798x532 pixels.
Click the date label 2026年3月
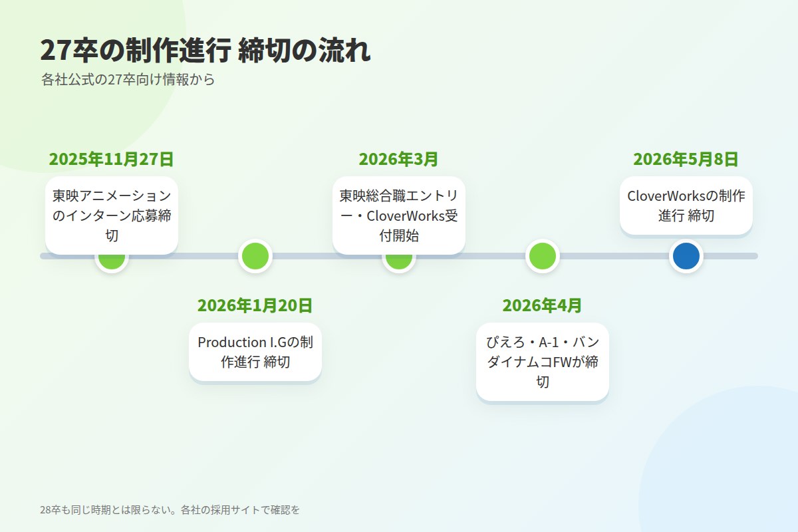pos(399,160)
